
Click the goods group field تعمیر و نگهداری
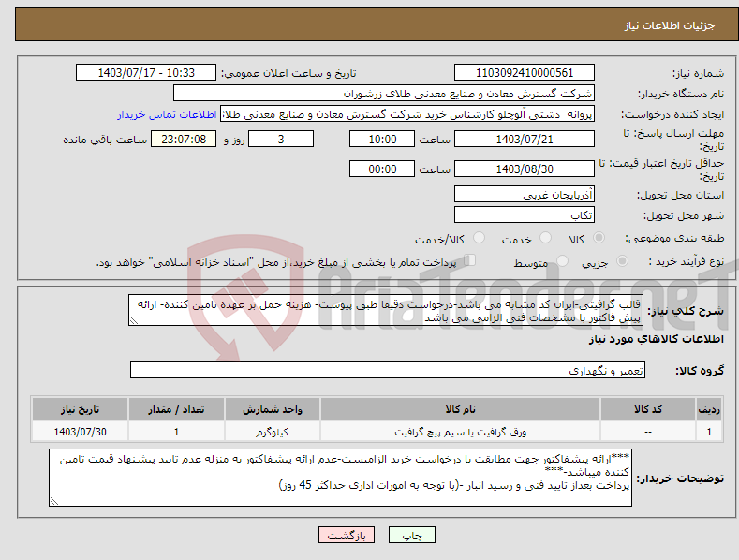tap(388, 371)
